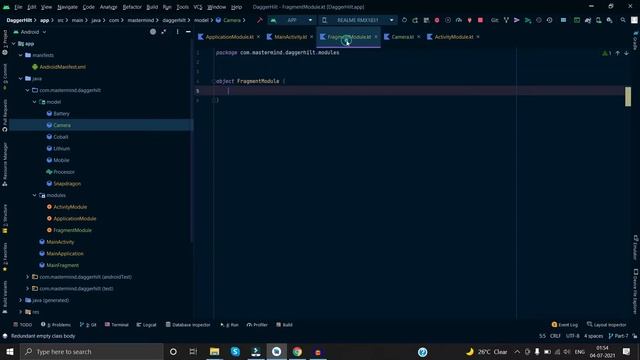640x360 pixels.
Task: Click the red Debug bug icon
Action: 437,20
